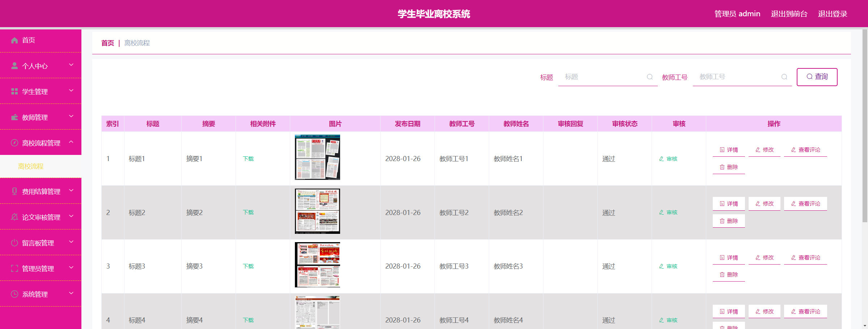Open 查看评论 for the 标题3 row
The height and width of the screenshot is (329, 868).
click(x=805, y=258)
